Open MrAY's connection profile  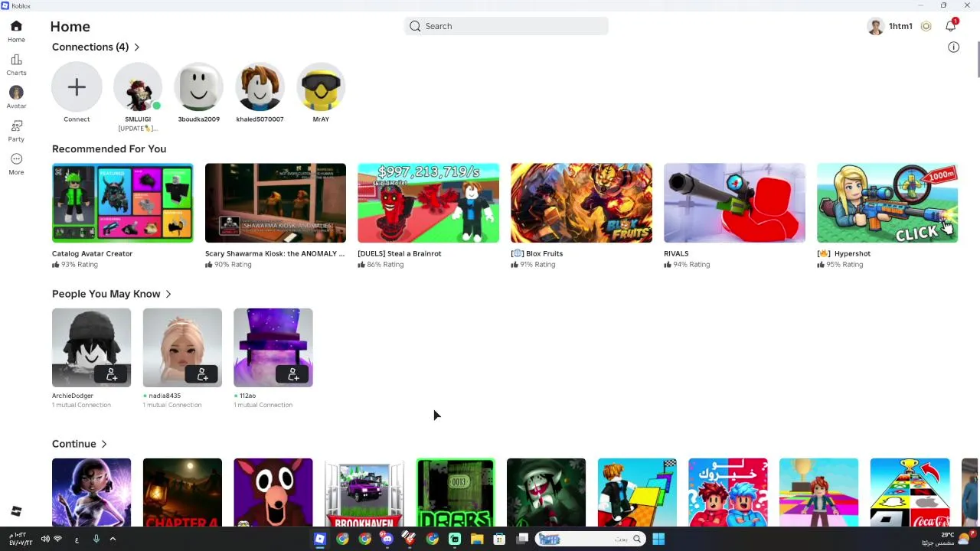[x=321, y=87]
